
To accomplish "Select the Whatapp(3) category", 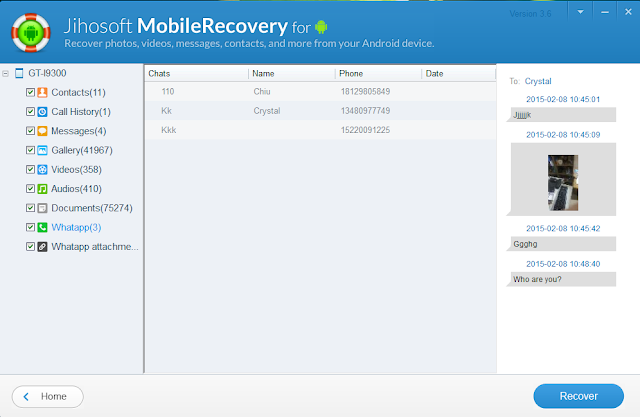I will 76,227.
